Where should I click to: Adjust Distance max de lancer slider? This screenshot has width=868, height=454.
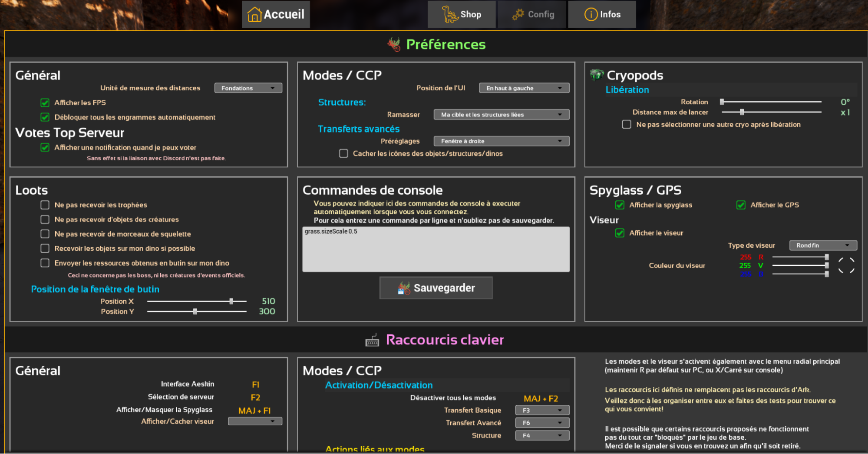point(772,112)
